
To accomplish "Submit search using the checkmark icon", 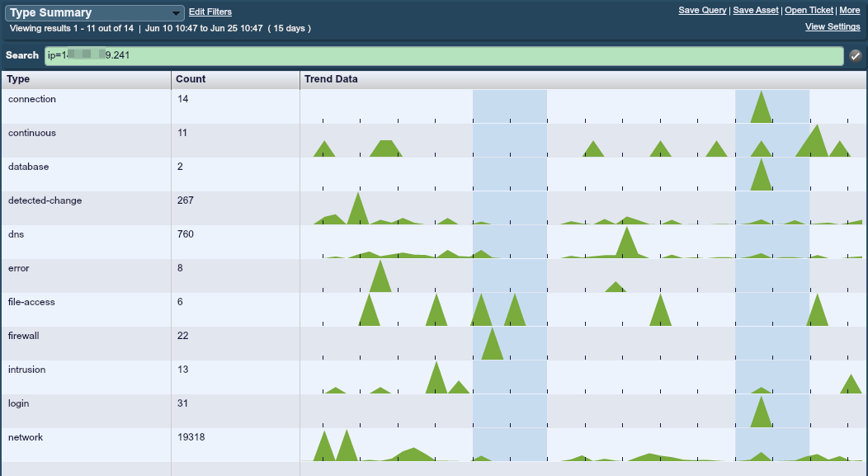I will (856, 55).
